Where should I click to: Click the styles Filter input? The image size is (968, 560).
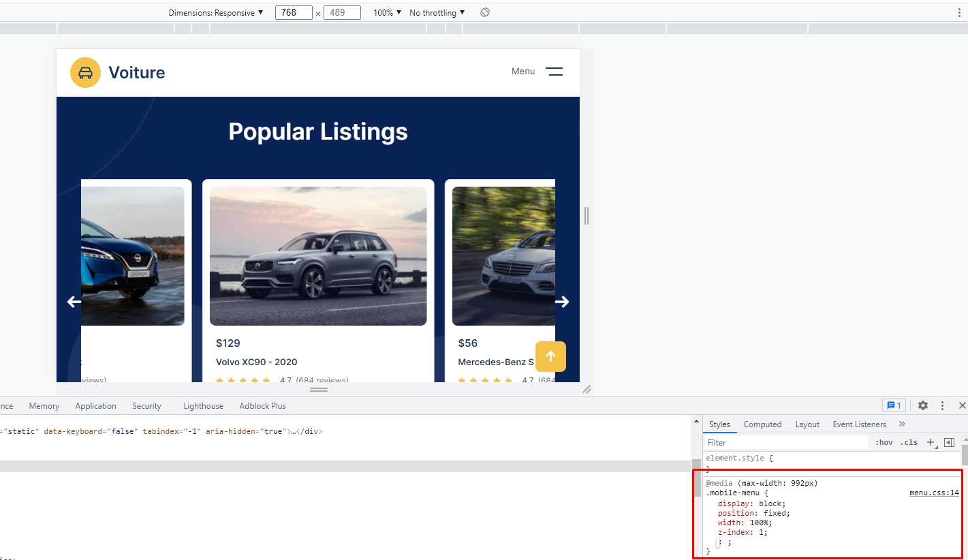tap(788, 443)
